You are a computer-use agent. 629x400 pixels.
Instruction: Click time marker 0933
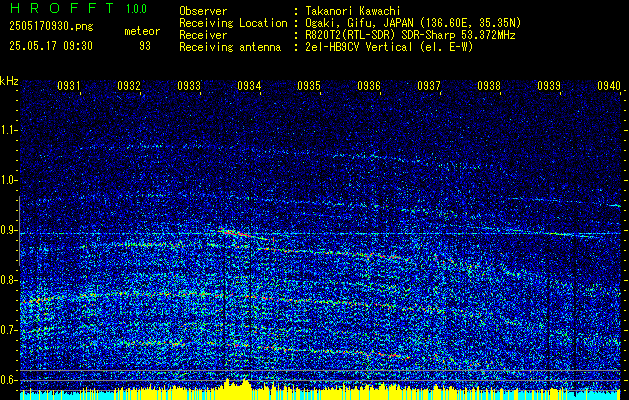(189, 85)
